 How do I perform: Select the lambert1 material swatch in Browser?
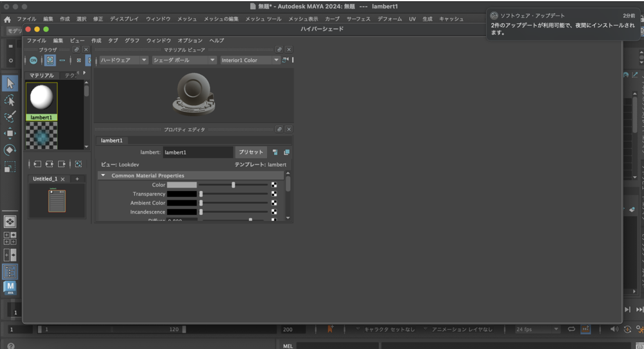(41, 101)
